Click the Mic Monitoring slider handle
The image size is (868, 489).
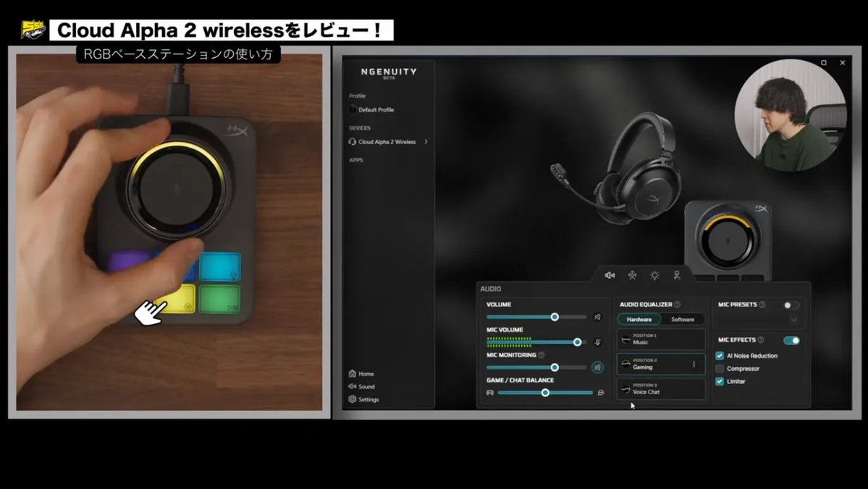point(555,368)
